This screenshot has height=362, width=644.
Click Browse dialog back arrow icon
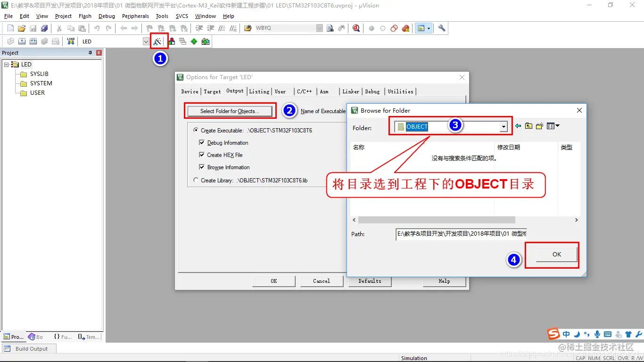pos(518,126)
